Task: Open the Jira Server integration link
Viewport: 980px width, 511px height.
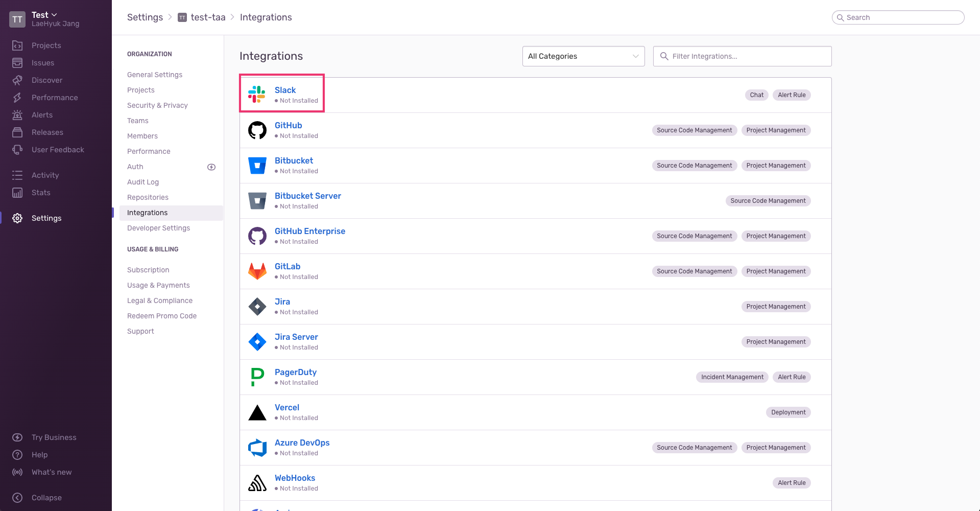Action: 296,337
